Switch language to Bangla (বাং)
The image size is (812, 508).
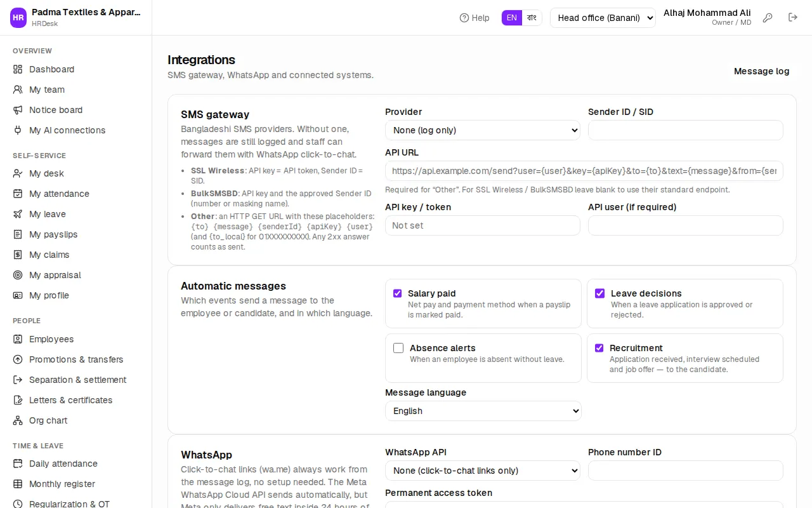532,18
